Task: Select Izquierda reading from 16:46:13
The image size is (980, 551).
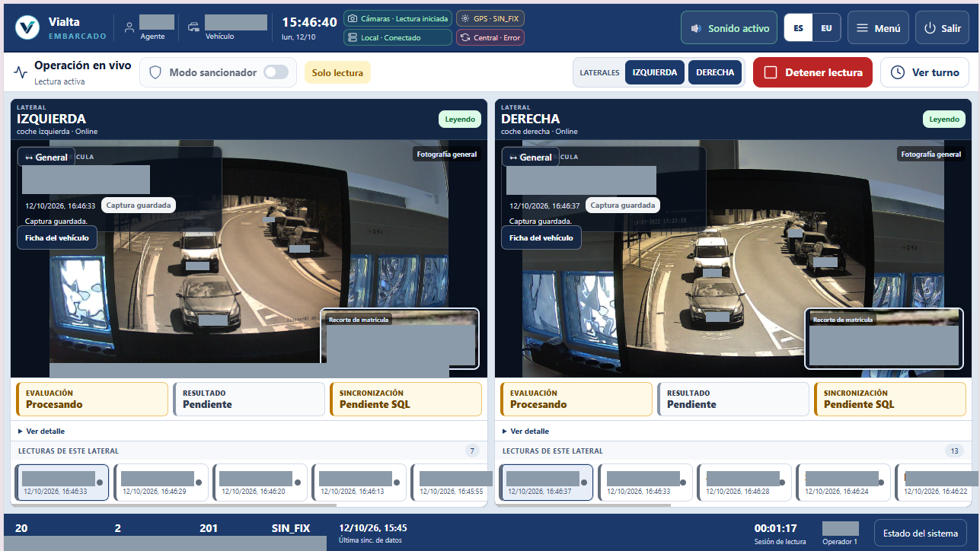Action: point(359,483)
